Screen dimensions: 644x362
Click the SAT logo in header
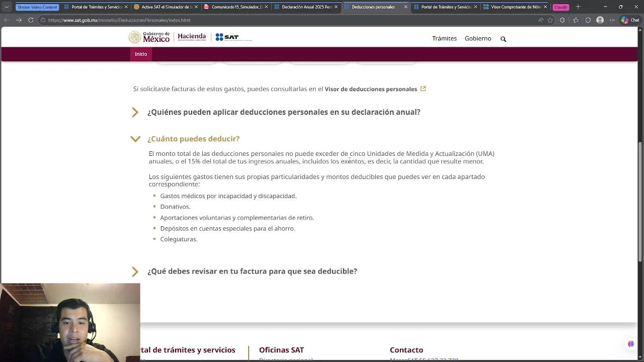233,37
